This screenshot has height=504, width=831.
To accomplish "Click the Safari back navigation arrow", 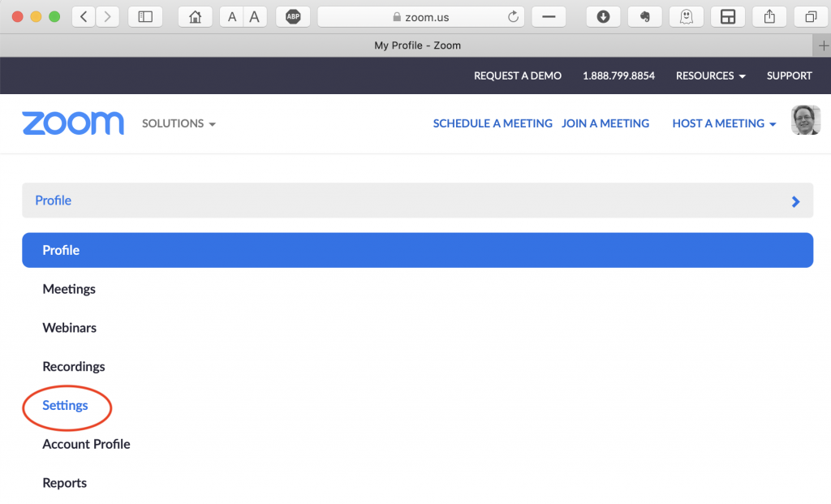I will click(84, 16).
